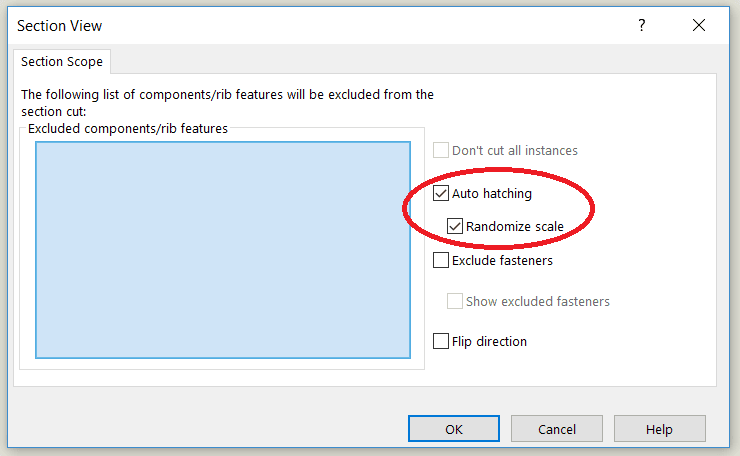Screen dimensions: 740x456
Task: Click the Excluded components/rib features group label
Action: pos(127,128)
